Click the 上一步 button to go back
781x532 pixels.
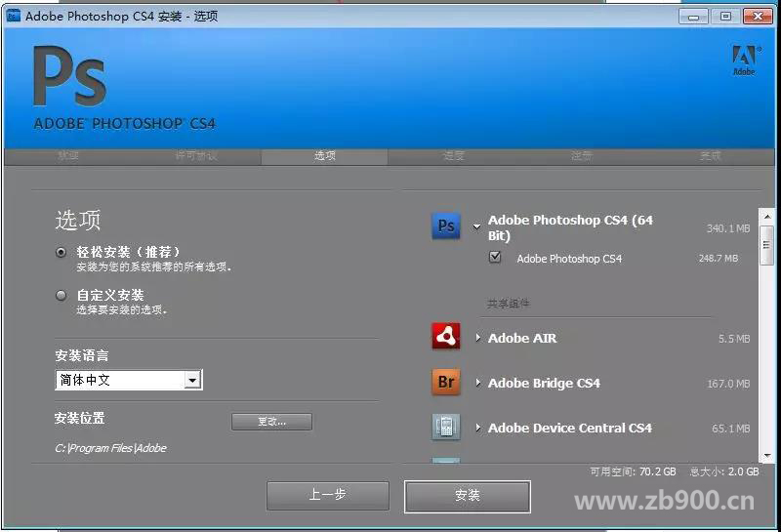327,495
